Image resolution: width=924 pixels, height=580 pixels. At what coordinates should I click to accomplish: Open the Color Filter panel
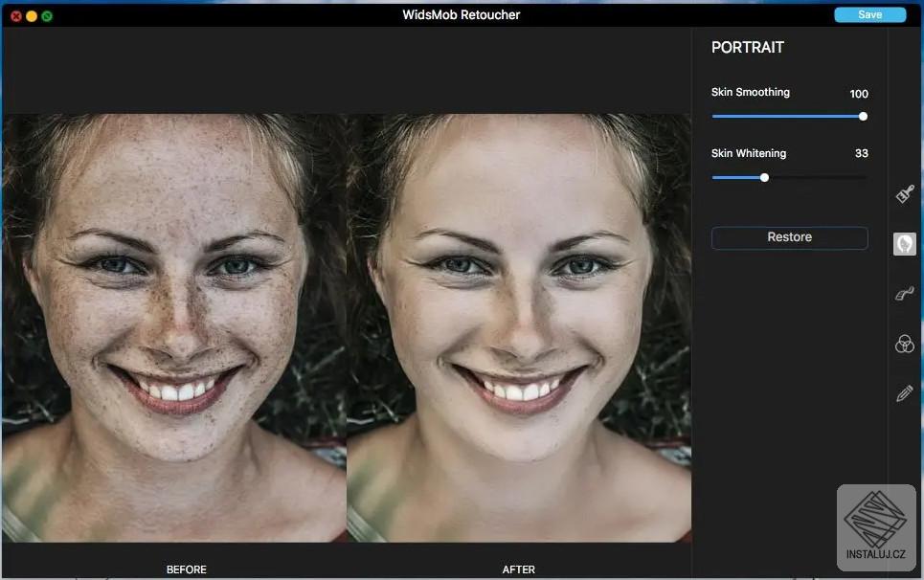(903, 344)
